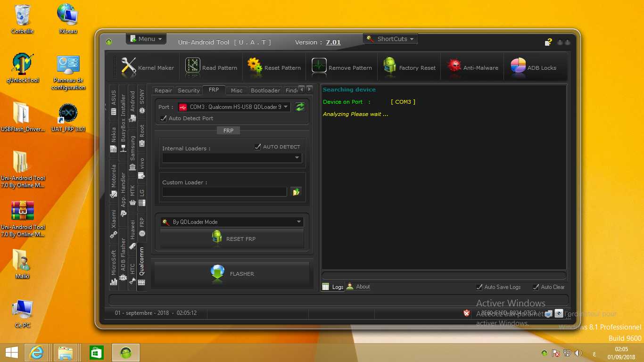Open the About tab
The image size is (644, 362).
pyautogui.click(x=358, y=287)
